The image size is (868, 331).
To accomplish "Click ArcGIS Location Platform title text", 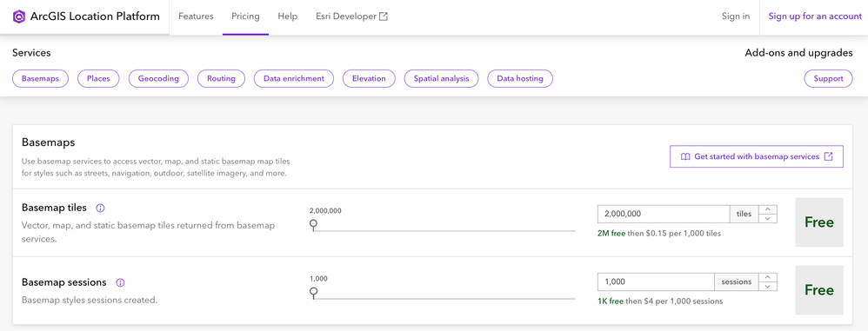I will point(95,17).
